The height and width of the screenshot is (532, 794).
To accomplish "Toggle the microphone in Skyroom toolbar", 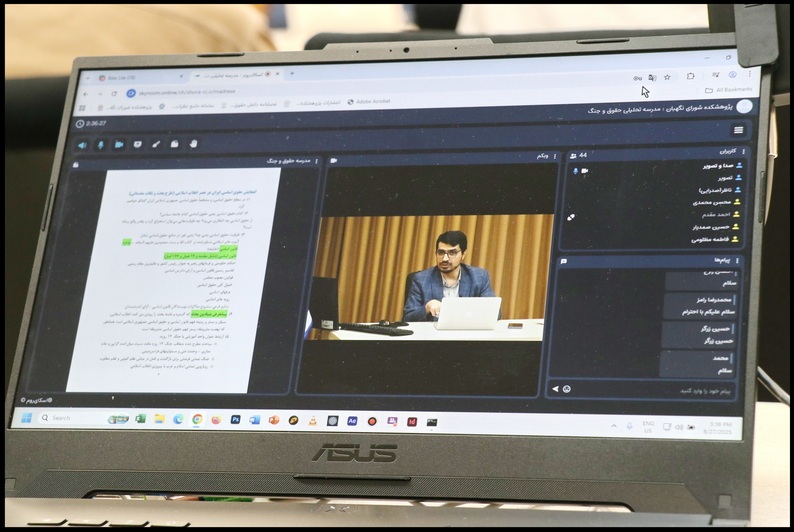I will point(101,144).
